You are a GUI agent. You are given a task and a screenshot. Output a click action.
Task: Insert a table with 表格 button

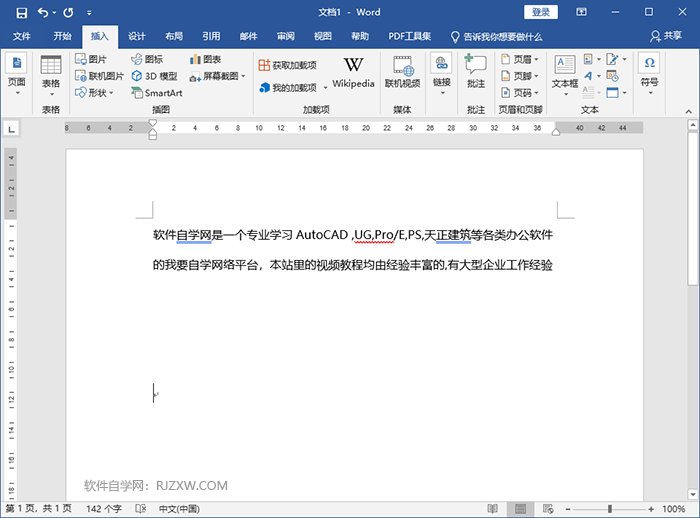click(x=51, y=76)
